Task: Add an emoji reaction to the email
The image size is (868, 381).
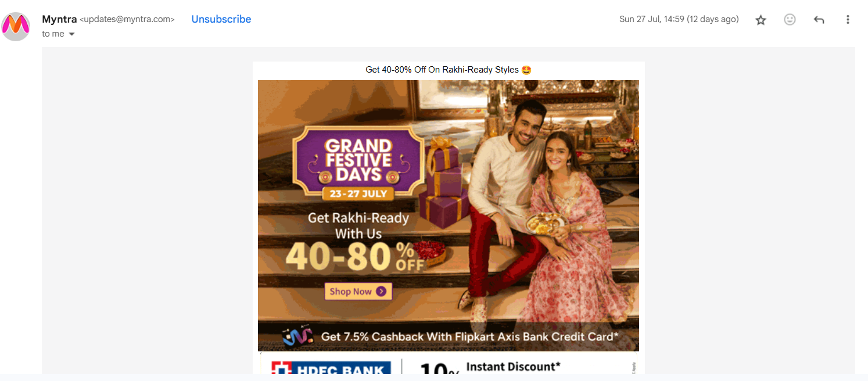Action: [790, 20]
